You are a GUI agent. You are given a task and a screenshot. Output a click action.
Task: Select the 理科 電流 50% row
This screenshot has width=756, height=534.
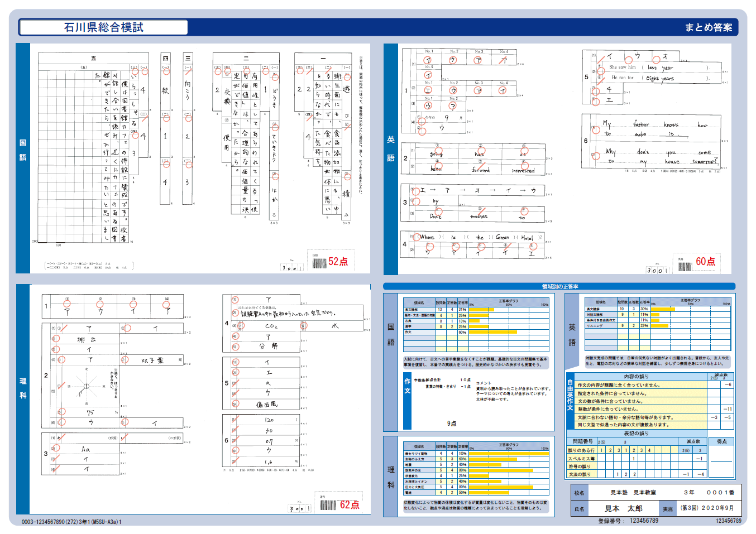pyautogui.click(x=476, y=492)
